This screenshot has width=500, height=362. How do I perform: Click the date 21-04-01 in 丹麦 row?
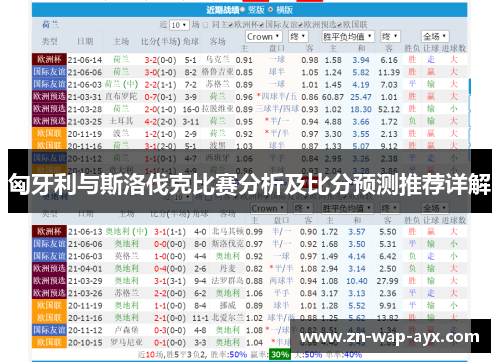(85, 269)
